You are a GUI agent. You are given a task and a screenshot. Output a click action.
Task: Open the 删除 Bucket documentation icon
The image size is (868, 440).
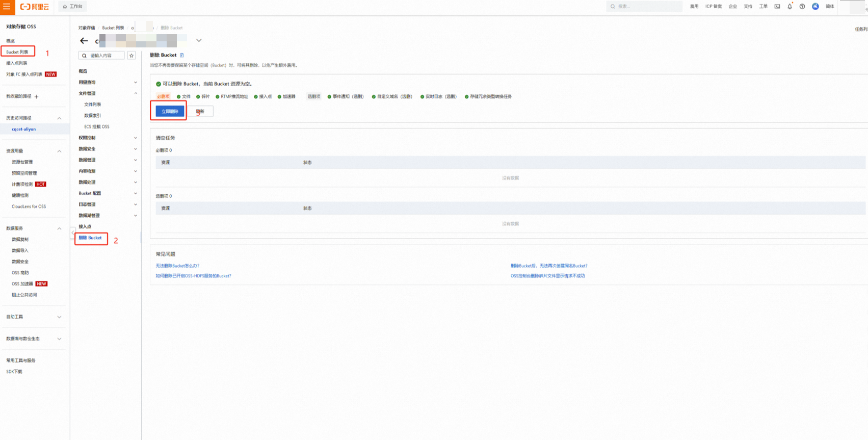coord(181,55)
